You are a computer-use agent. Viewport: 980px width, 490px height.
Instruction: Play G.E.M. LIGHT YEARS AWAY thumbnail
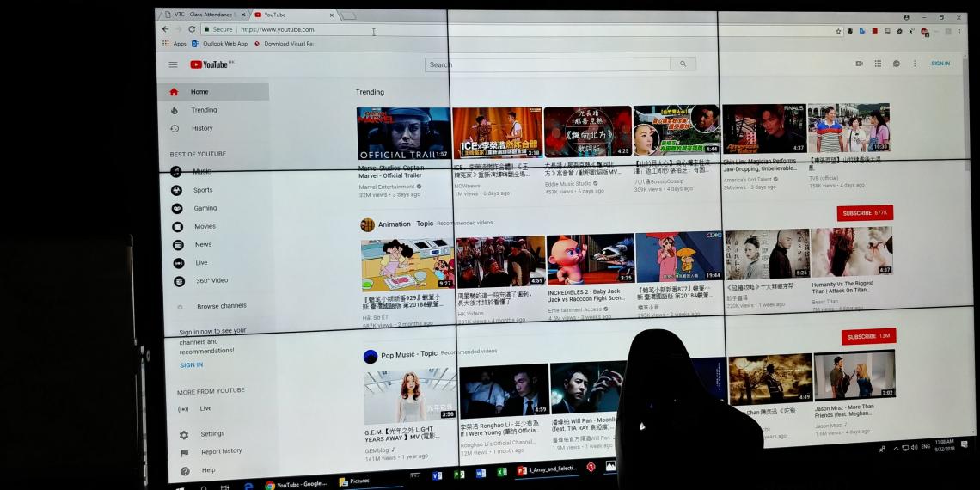point(410,396)
